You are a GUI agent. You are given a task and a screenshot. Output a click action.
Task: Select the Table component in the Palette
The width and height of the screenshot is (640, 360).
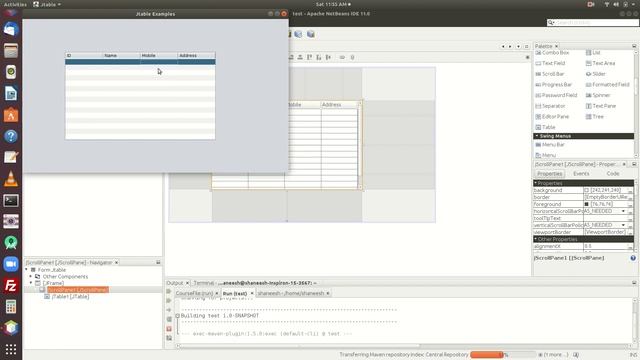(545, 127)
